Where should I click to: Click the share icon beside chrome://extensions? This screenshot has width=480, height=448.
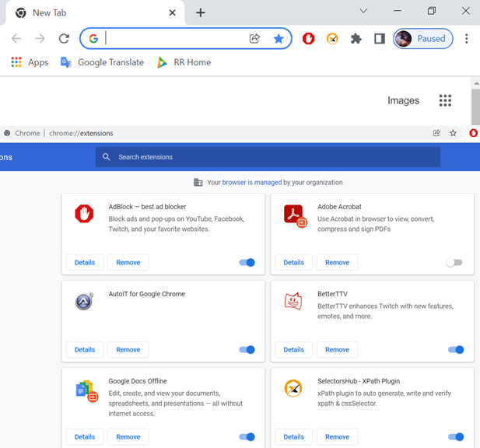(436, 133)
